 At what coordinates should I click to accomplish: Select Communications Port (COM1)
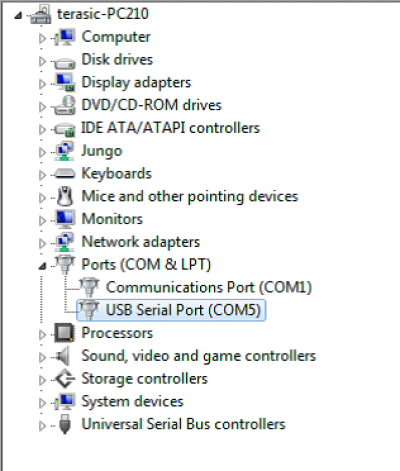(209, 287)
